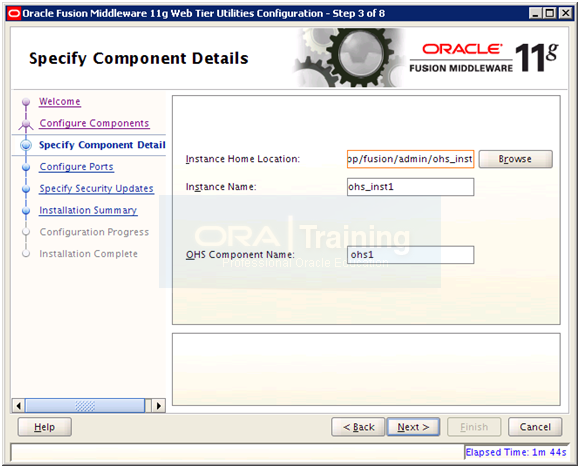This screenshot has height=468, width=580.
Task: Open the Configure Ports step
Action: coord(77,167)
